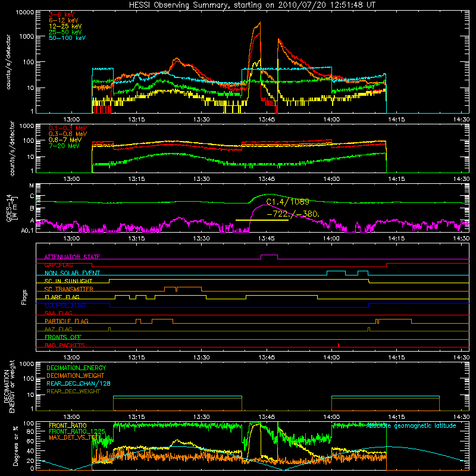Choose the green '25-50 keV' legend entry

[65, 32]
